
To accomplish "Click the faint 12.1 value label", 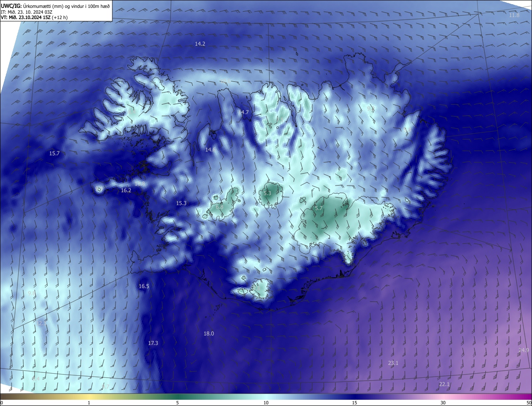I will [x=42, y=323].
